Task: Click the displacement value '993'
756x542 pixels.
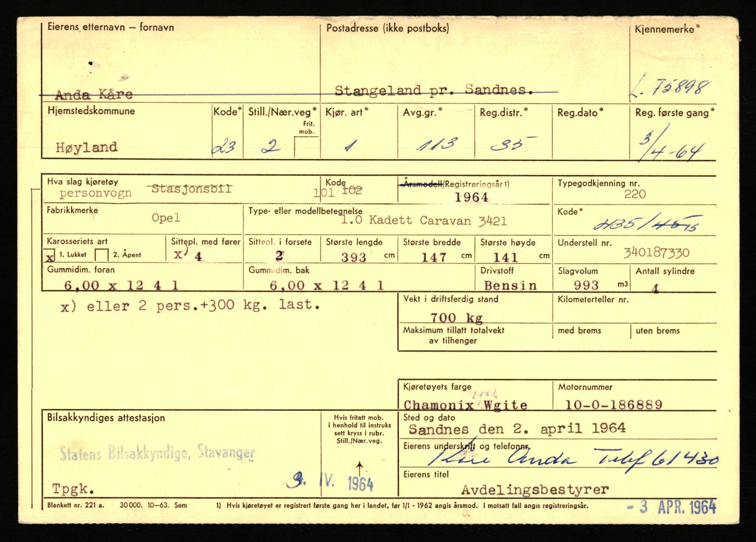Action: pos(586,285)
